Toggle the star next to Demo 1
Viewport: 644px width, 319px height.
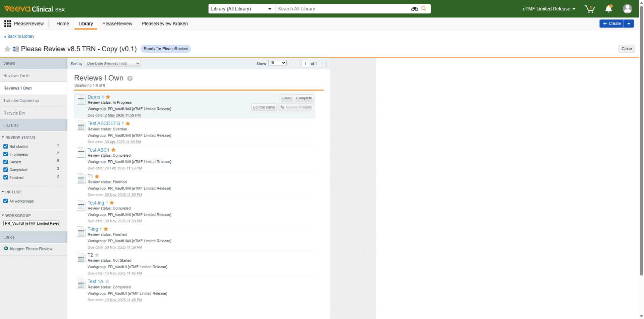[x=108, y=97]
